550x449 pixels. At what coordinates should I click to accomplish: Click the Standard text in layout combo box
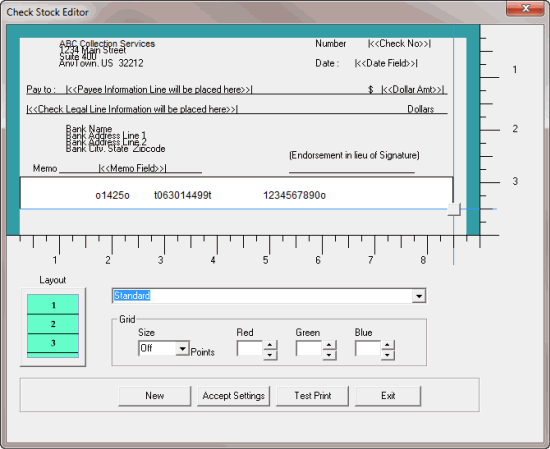(x=132, y=296)
